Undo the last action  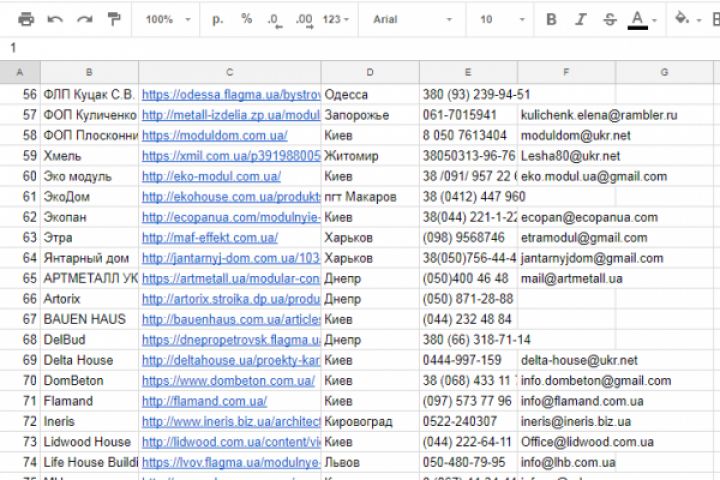pos(55,19)
